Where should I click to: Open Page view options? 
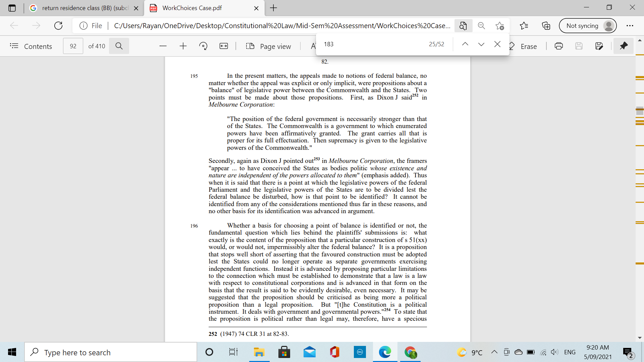268,46
